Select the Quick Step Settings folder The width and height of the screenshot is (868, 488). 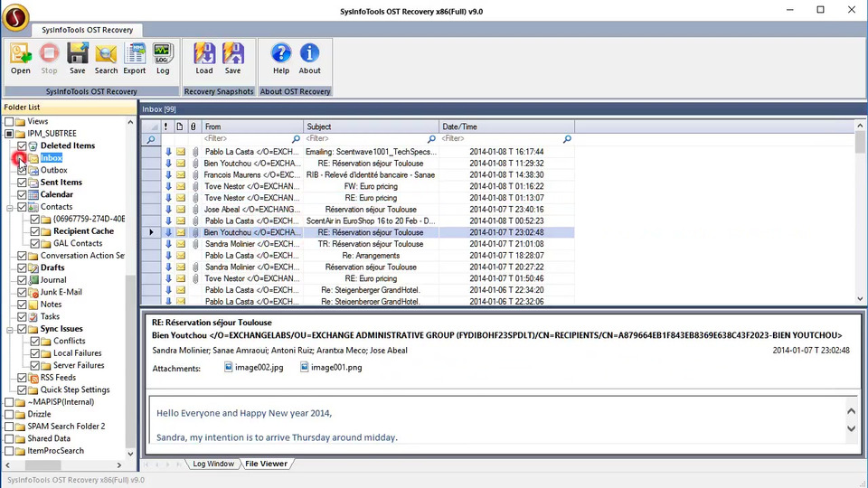point(75,390)
